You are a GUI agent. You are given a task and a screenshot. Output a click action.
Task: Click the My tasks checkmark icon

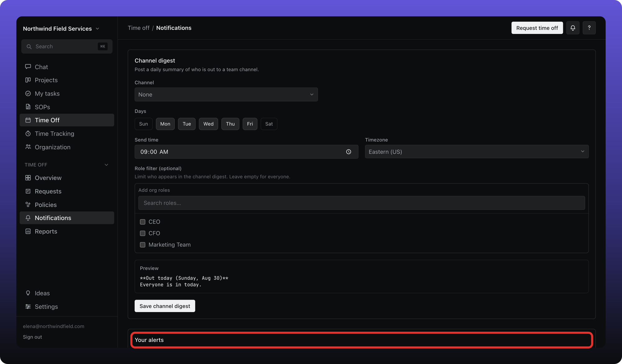coord(28,94)
